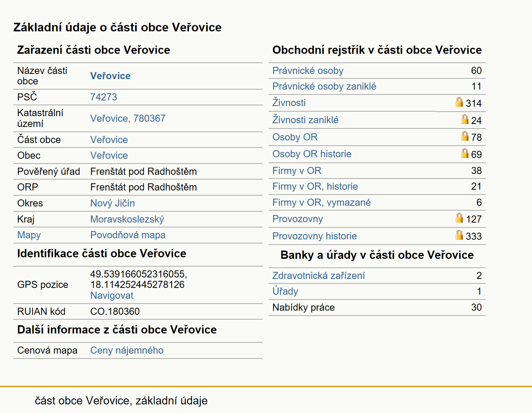Select the postal code 74273 link

(104, 97)
